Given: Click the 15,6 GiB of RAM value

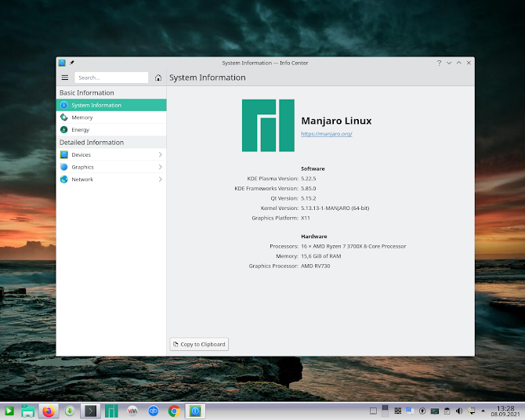Looking at the screenshot, I should pyautogui.click(x=320, y=256).
